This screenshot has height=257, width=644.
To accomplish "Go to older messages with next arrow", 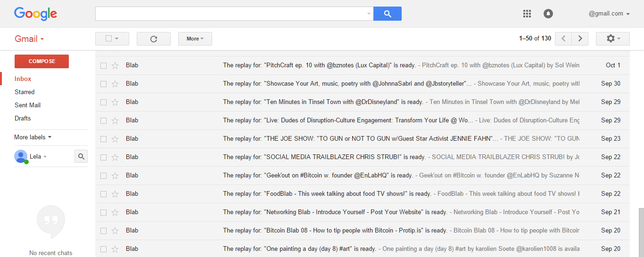I will 580,39.
